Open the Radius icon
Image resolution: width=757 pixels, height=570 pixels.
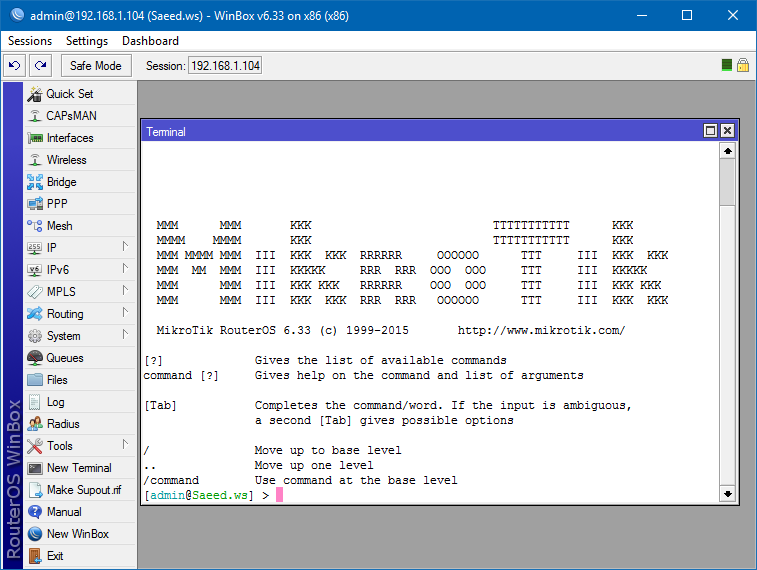[x=35, y=424]
